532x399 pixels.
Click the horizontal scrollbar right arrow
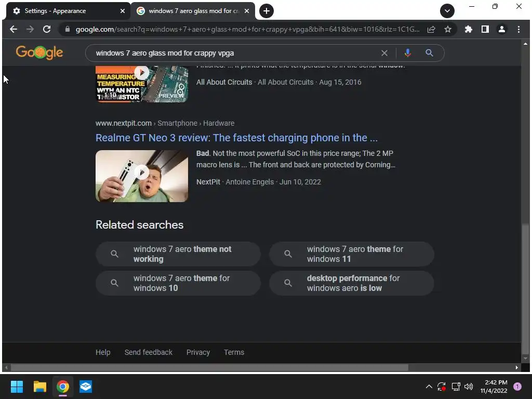[517, 367]
